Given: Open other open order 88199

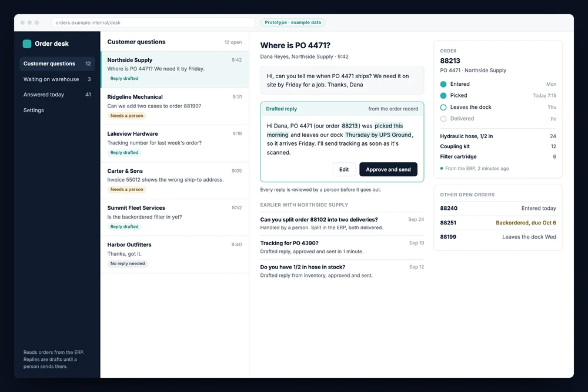Looking at the screenshot, I should tap(498, 237).
